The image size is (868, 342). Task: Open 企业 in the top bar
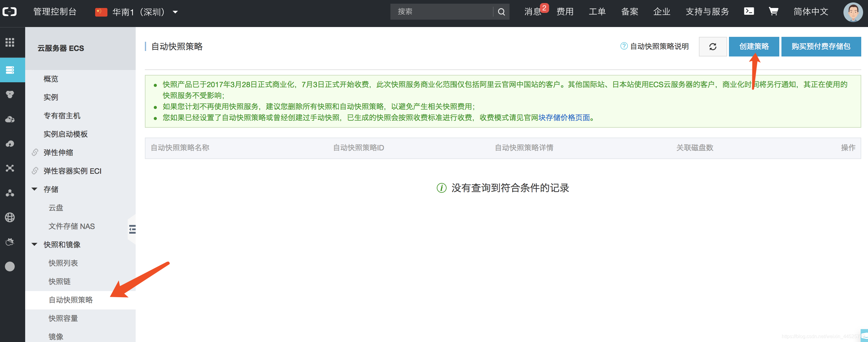pyautogui.click(x=662, y=12)
